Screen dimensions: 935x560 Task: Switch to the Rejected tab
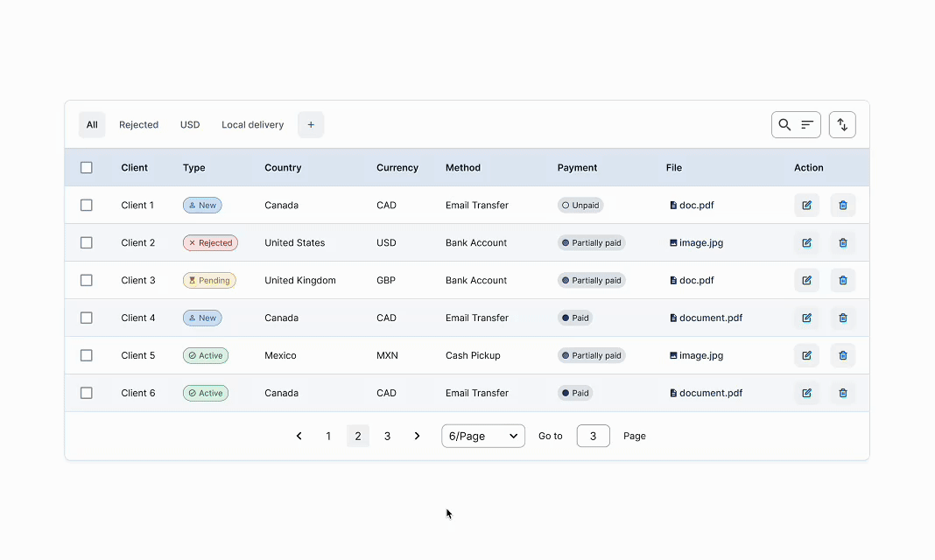(138, 125)
